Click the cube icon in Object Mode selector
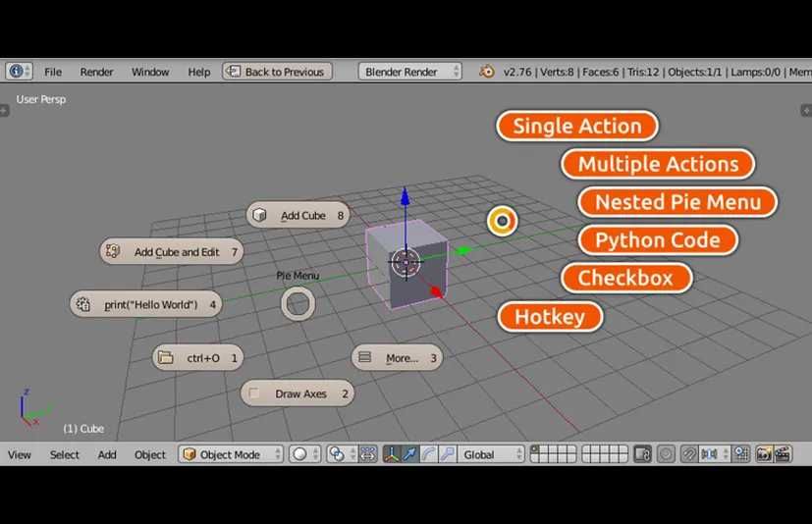 (189, 454)
